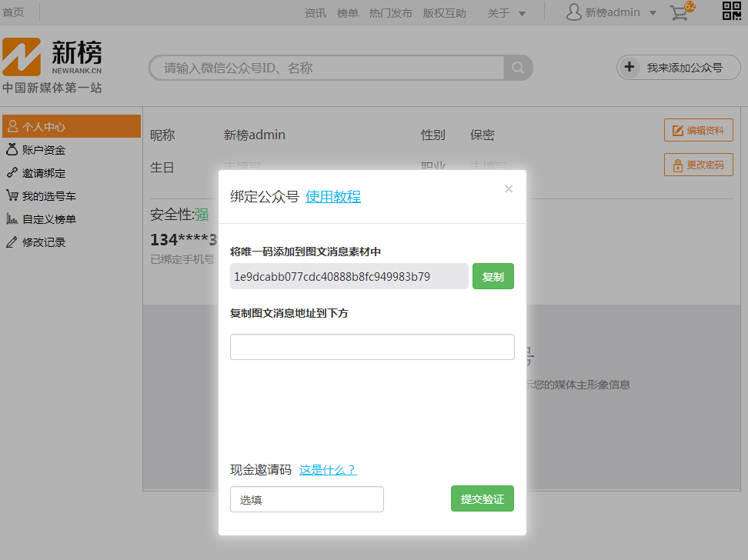Viewport: 748px width, 560px height.
Task: Click the empty article address field
Action: [372, 347]
